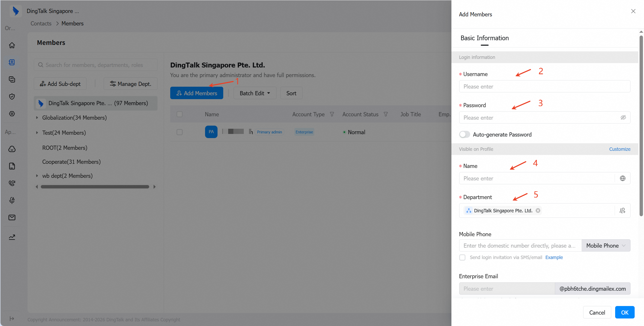Open the phone call icon in sidebar

pyautogui.click(x=12, y=183)
